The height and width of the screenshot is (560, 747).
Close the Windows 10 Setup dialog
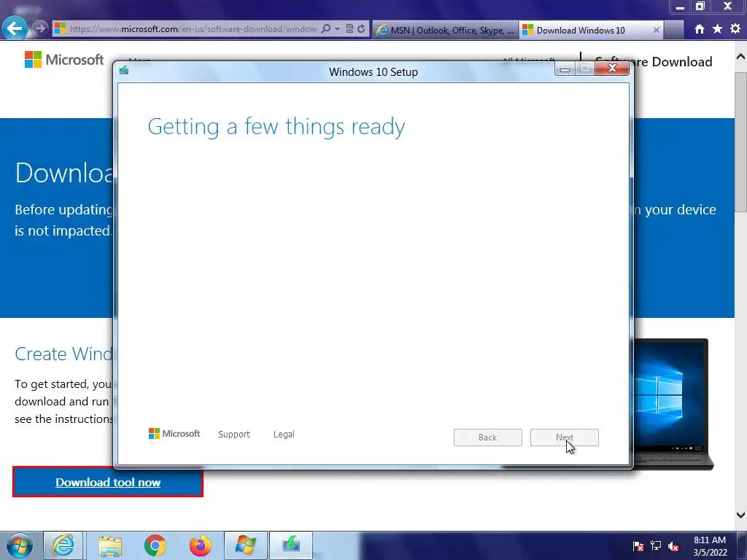612,69
